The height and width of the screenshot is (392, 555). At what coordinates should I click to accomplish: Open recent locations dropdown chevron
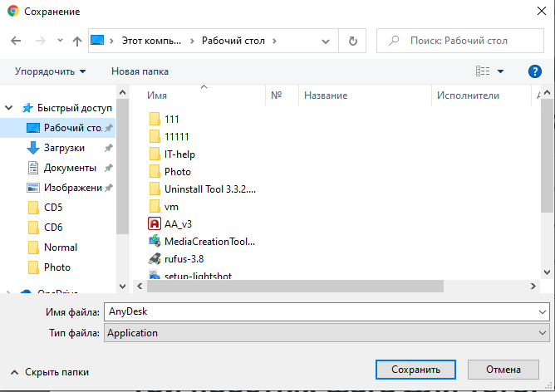click(60, 41)
